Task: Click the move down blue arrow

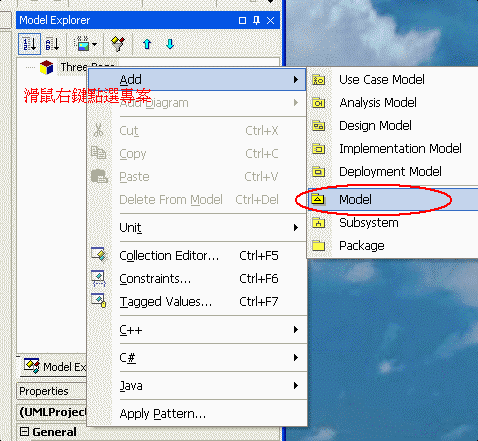Action: pyautogui.click(x=170, y=44)
